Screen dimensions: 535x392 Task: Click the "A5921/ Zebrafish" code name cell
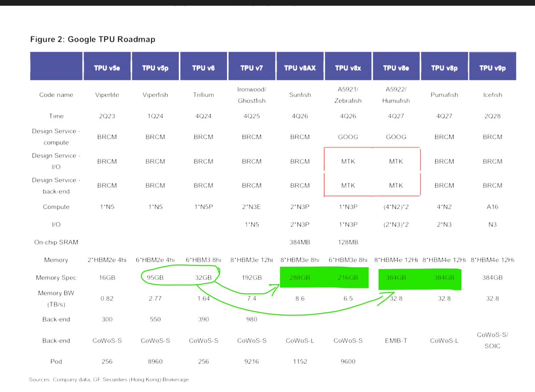(348, 95)
